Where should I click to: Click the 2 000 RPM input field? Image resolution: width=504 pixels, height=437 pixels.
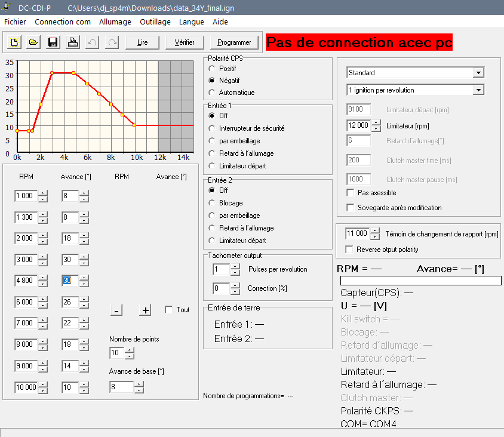click(26, 238)
